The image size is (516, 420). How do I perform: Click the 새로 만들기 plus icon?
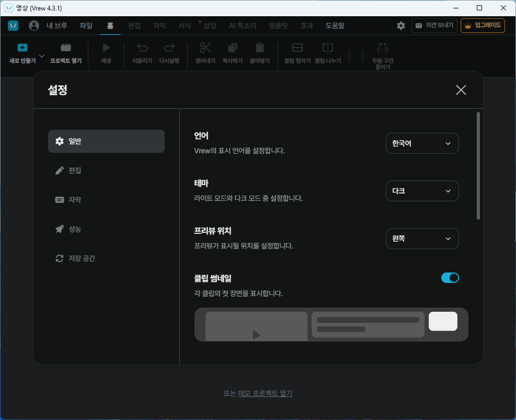[x=22, y=48]
